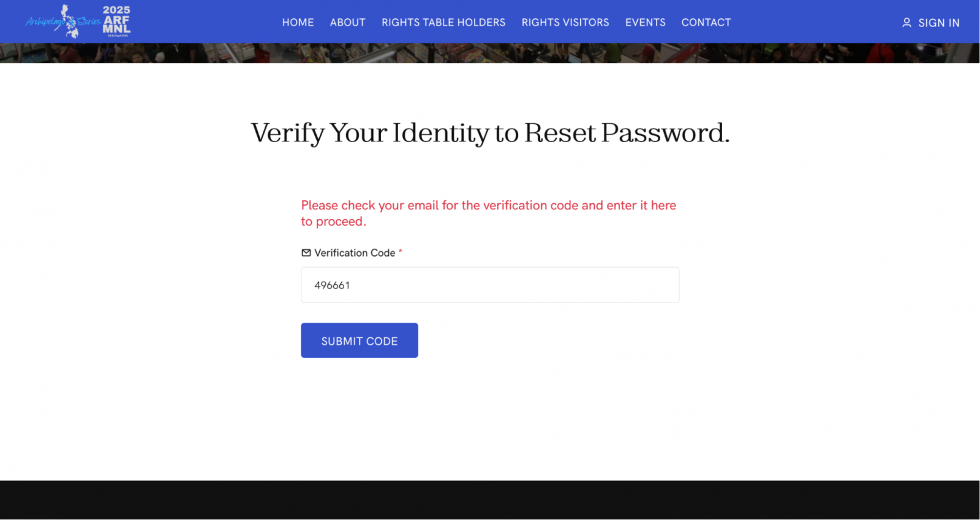The width and height of the screenshot is (980, 520).
Task: Open RIGHTS TABLE HOLDERS page
Action: (443, 23)
